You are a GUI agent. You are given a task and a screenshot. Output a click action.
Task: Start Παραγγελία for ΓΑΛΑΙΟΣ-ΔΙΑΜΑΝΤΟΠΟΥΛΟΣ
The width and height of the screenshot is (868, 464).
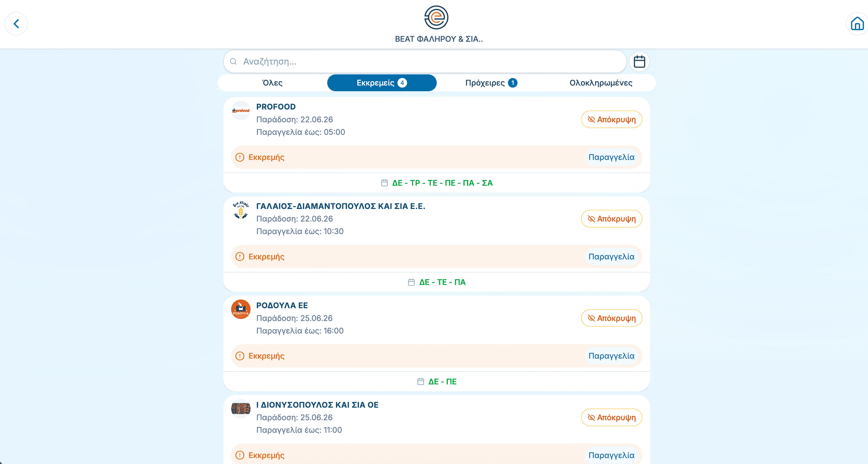click(611, 257)
